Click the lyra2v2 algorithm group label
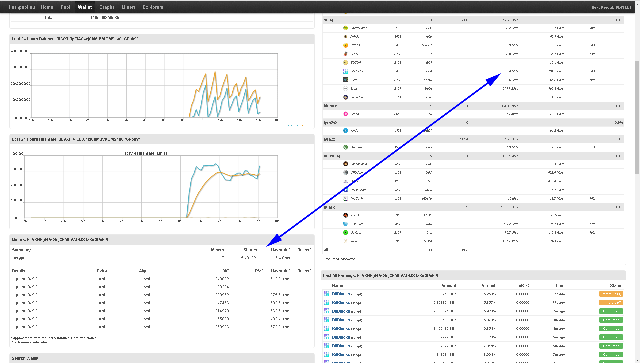 point(331,123)
